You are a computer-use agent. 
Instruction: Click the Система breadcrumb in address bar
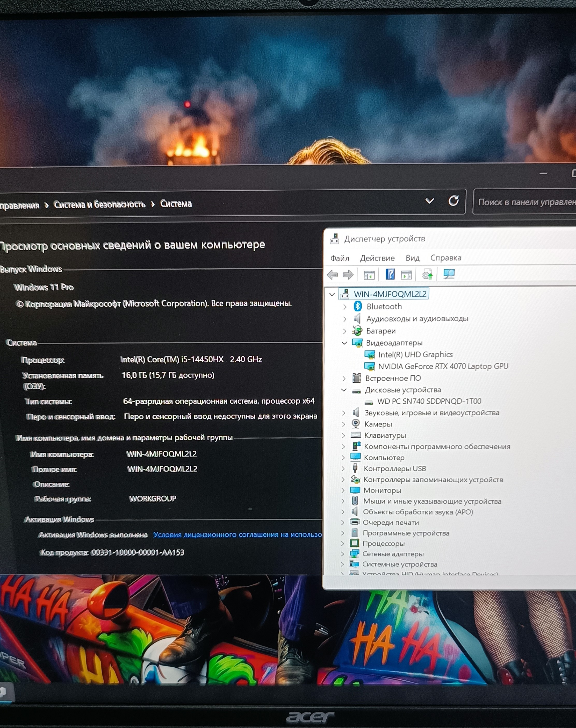[176, 204]
